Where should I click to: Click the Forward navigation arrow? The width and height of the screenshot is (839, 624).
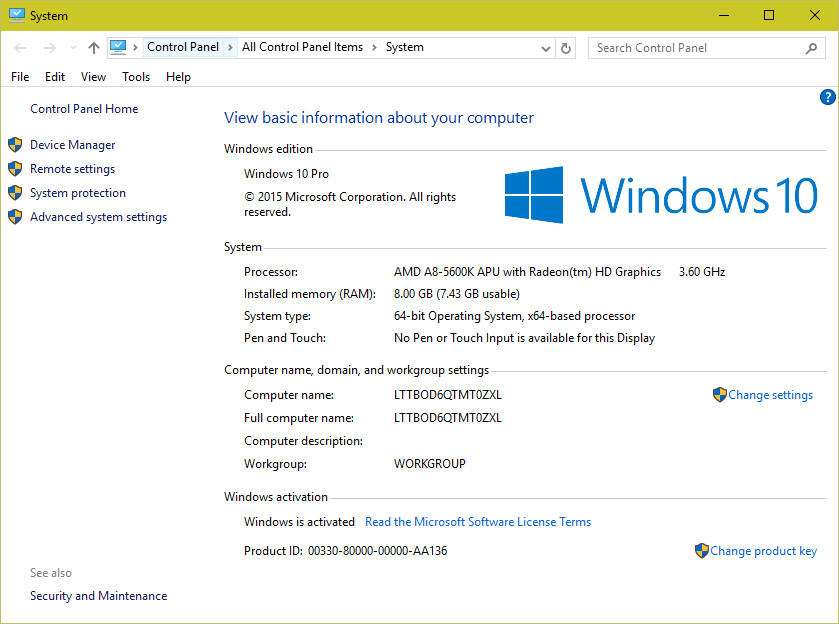pos(50,48)
